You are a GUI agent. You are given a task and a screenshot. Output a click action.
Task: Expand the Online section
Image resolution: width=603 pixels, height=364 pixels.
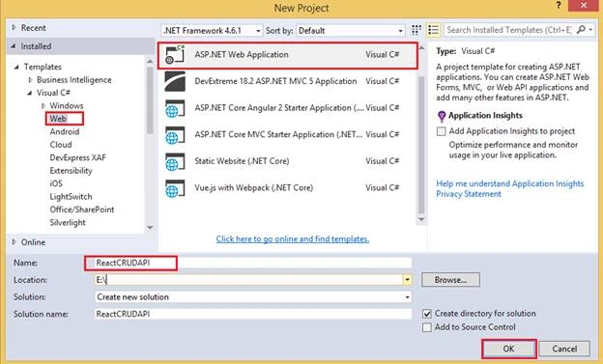[14, 242]
